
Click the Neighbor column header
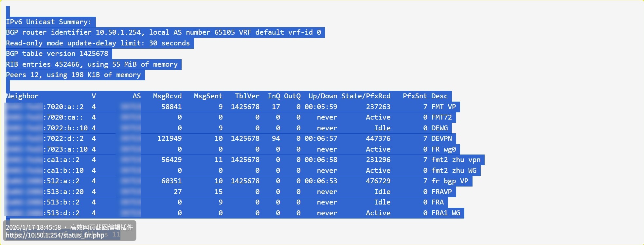(x=22, y=96)
